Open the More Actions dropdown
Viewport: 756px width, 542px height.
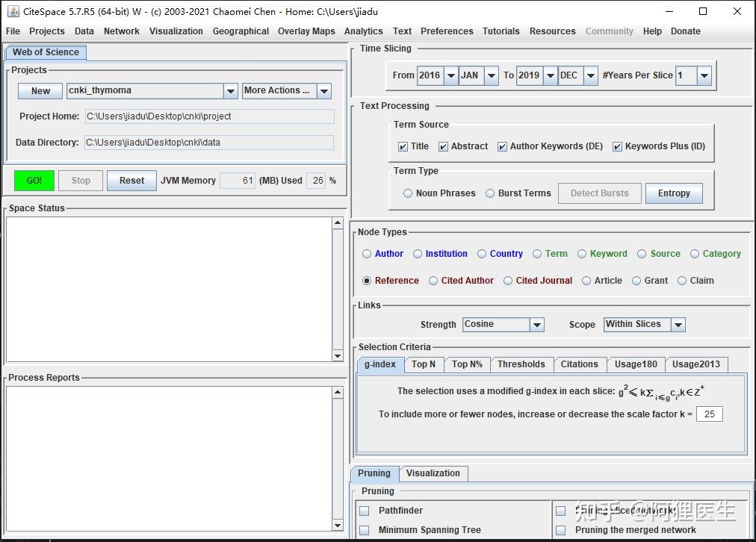click(324, 91)
